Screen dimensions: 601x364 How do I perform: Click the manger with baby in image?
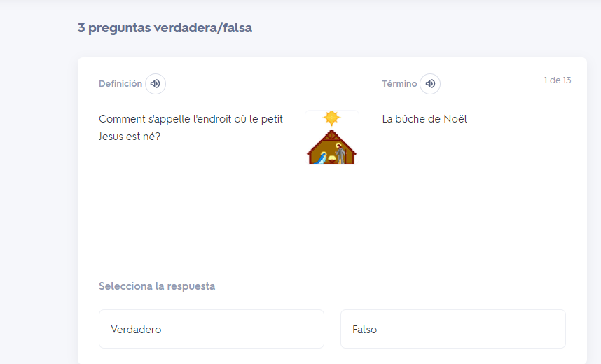coord(331,158)
